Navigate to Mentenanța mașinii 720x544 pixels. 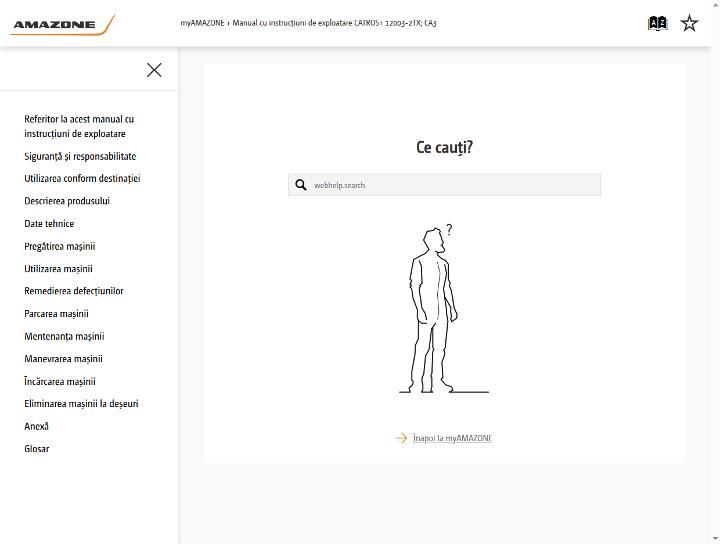click(64, 336)
